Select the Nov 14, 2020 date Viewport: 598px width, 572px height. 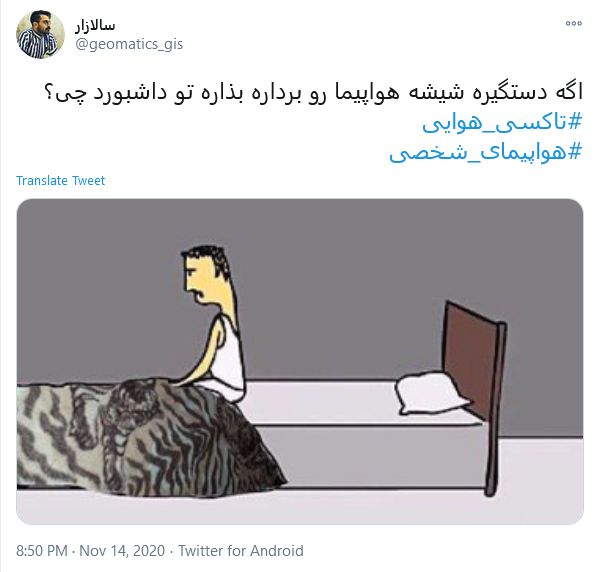point(122,551)
